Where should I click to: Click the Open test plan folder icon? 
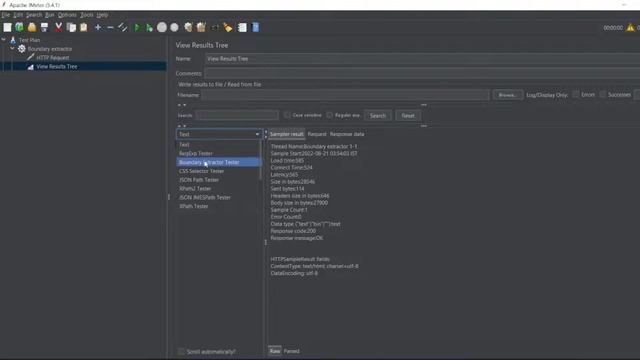pos(32,27)
